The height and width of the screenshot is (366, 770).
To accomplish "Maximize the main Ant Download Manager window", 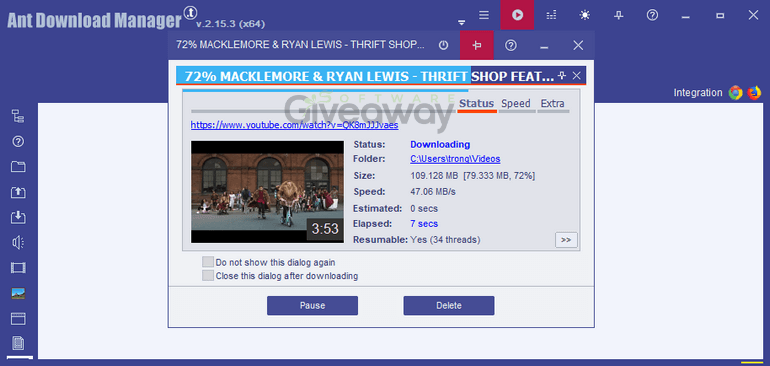I will (720, 15).
